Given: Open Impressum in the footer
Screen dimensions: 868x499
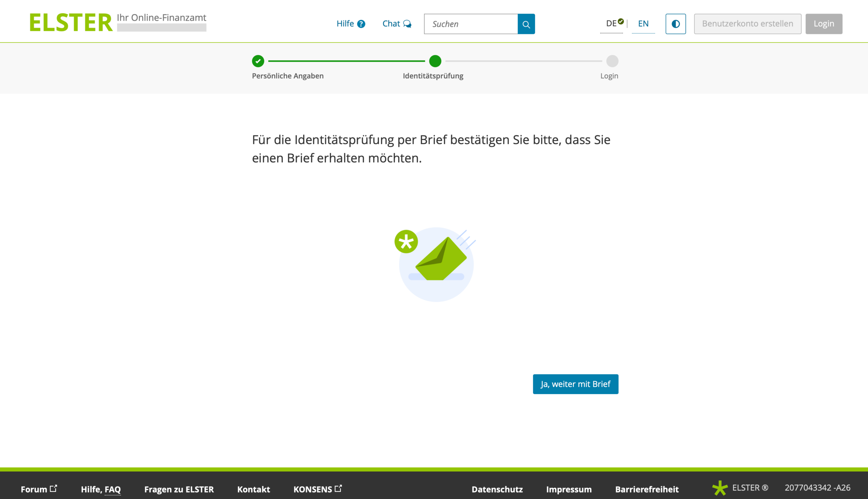Looking at the screenshot, I should click(x=569, y=489).
